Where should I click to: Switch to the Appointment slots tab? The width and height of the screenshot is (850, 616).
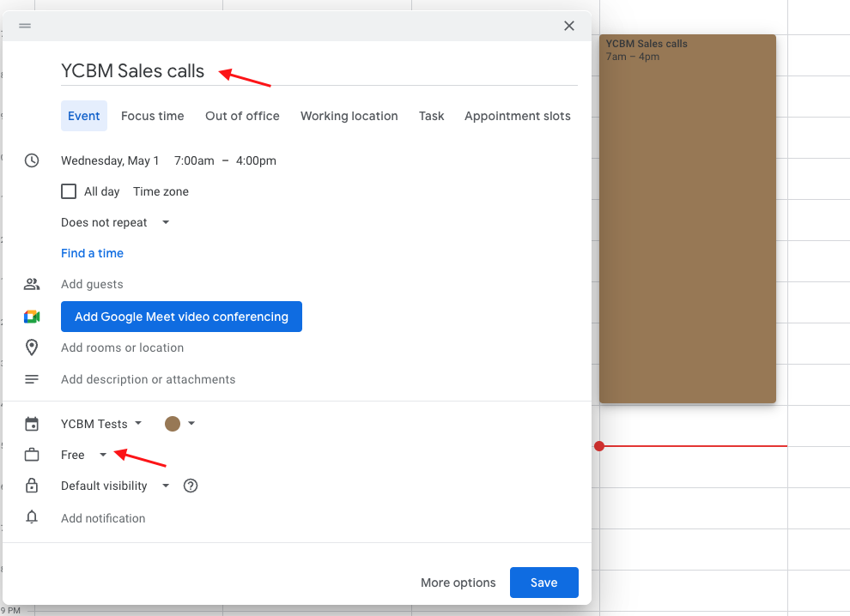point(517,116)
